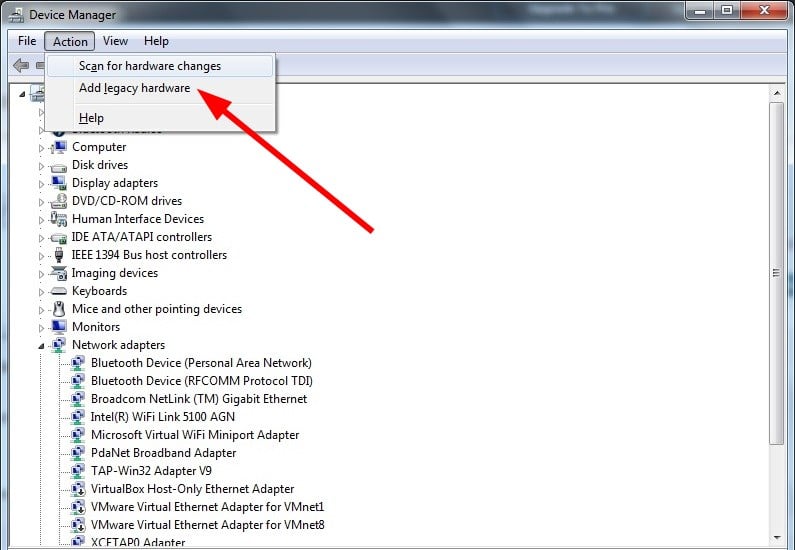Screen dimensions: 795x550
Task: Click the vertical scrollbar thumb
Action: coord(776,273)
